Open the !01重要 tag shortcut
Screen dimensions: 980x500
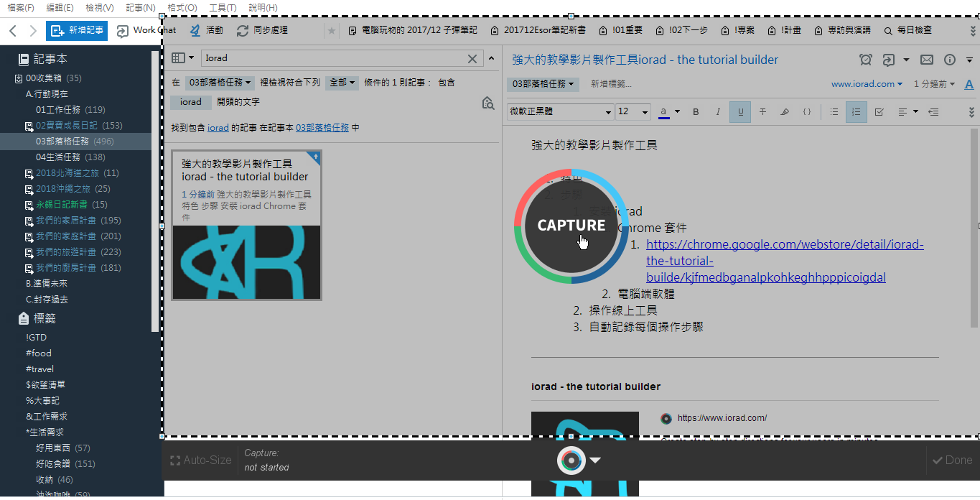tap(620, 30)
